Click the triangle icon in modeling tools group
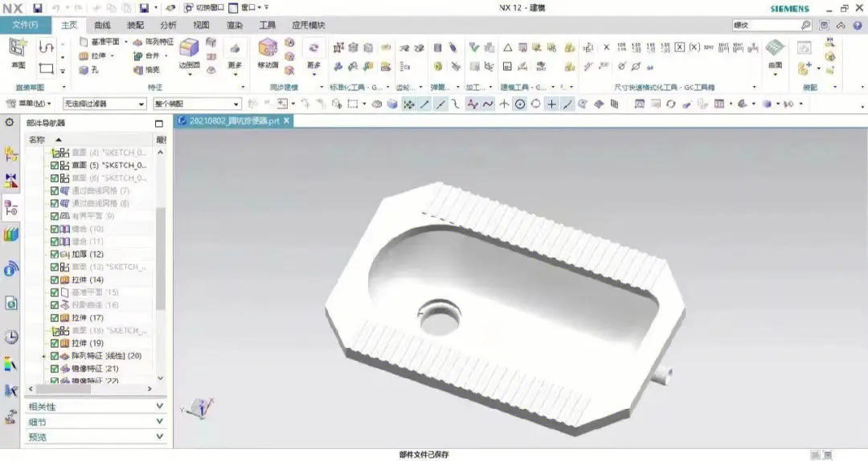 coord(507,48)
